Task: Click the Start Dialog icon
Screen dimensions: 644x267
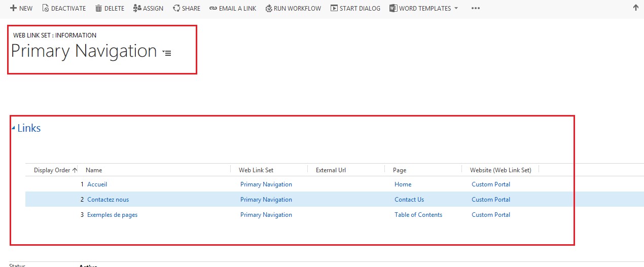Action: tap(334, 8)
